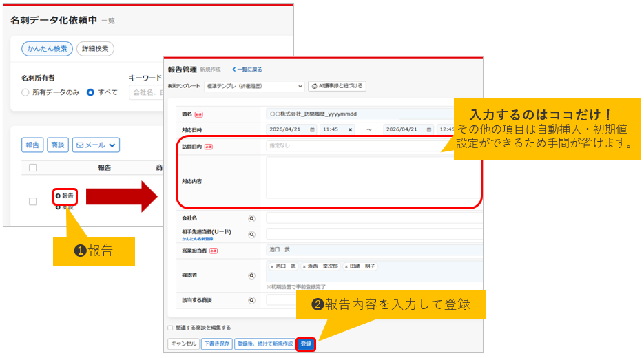Tick the select-all checkbox in table header
This screenshot has width=644, height=358.
point(32,167)
